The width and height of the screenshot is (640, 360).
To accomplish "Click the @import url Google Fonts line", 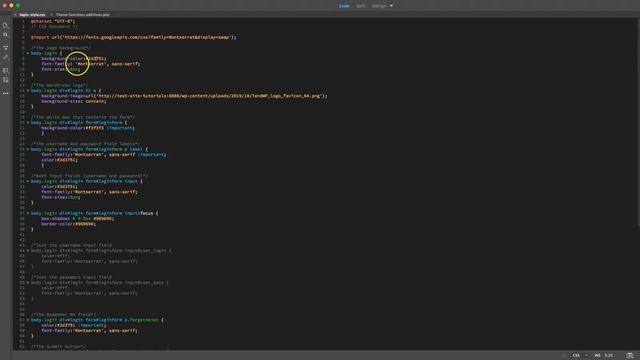I will pos(133,37).
